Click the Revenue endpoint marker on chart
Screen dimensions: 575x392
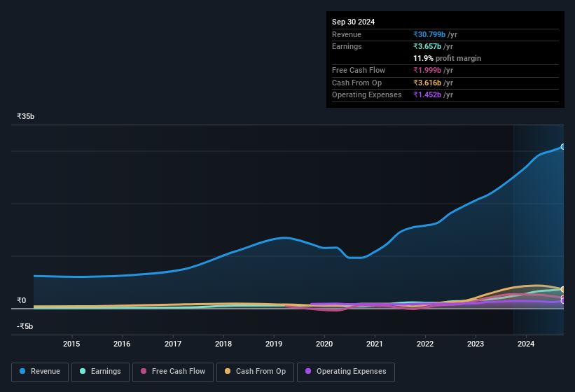[x=563, y=147]
